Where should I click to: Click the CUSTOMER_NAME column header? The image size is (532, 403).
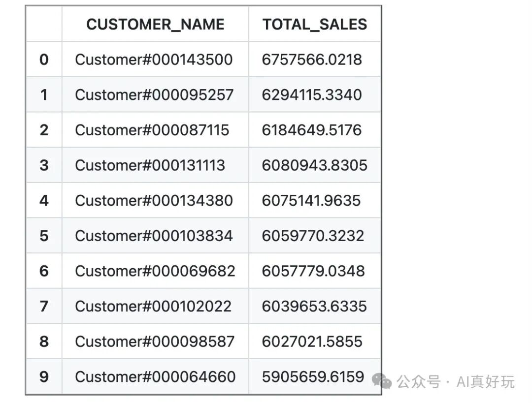(x=155, y=24)
